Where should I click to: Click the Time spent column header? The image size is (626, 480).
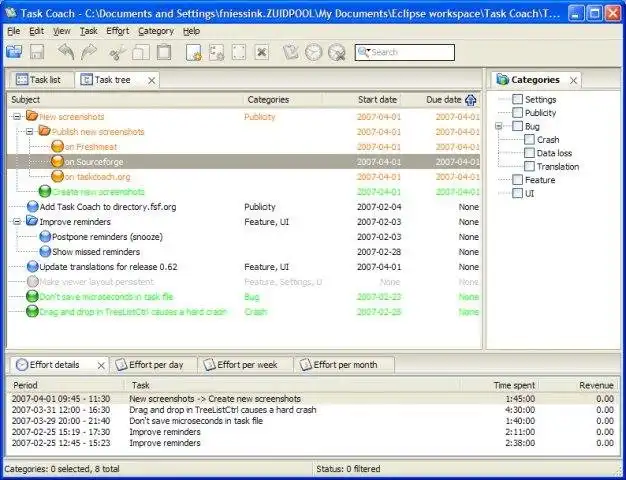click(513, 385)
